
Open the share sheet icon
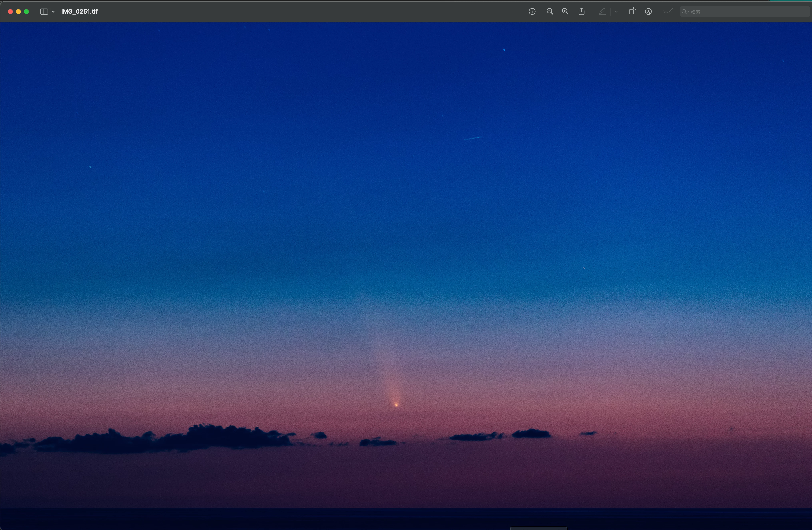coord(581,12)
